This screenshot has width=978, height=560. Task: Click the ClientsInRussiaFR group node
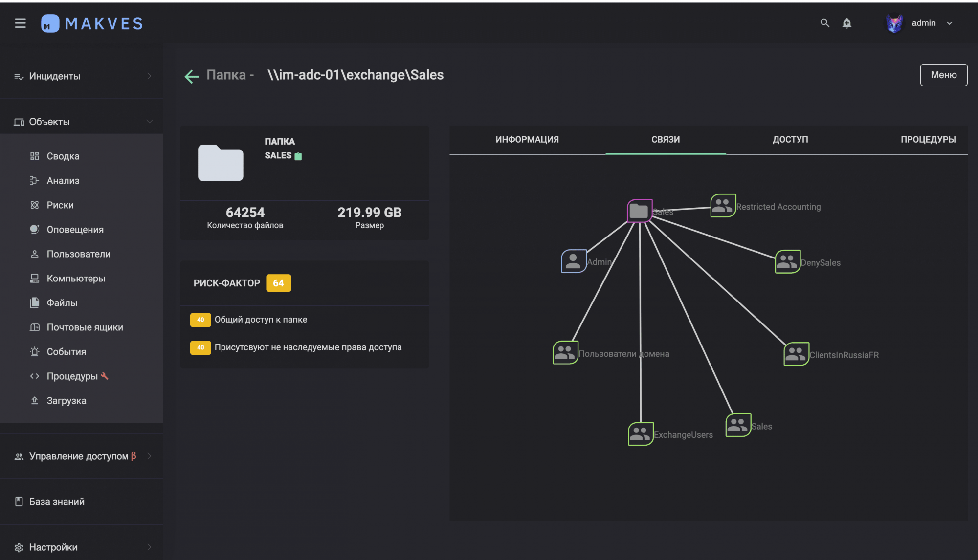[796, 354]
